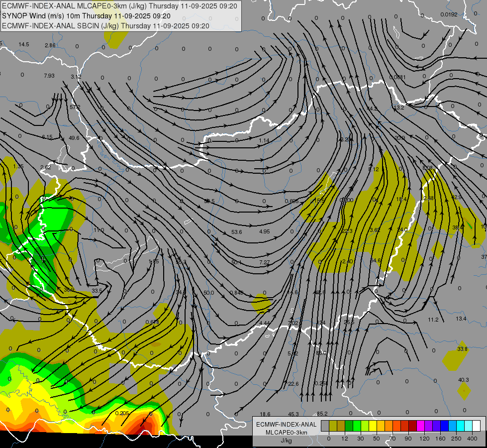Click the map value 14.5
Viewport: 487px width, 448px height.
[x=23, y=44]
